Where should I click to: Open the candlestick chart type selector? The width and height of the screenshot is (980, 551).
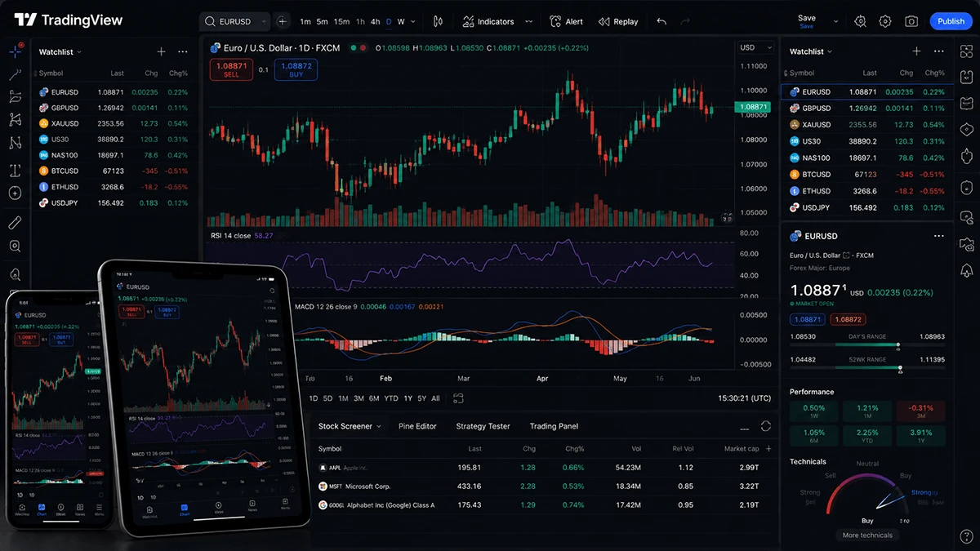(x=438, y=21)
